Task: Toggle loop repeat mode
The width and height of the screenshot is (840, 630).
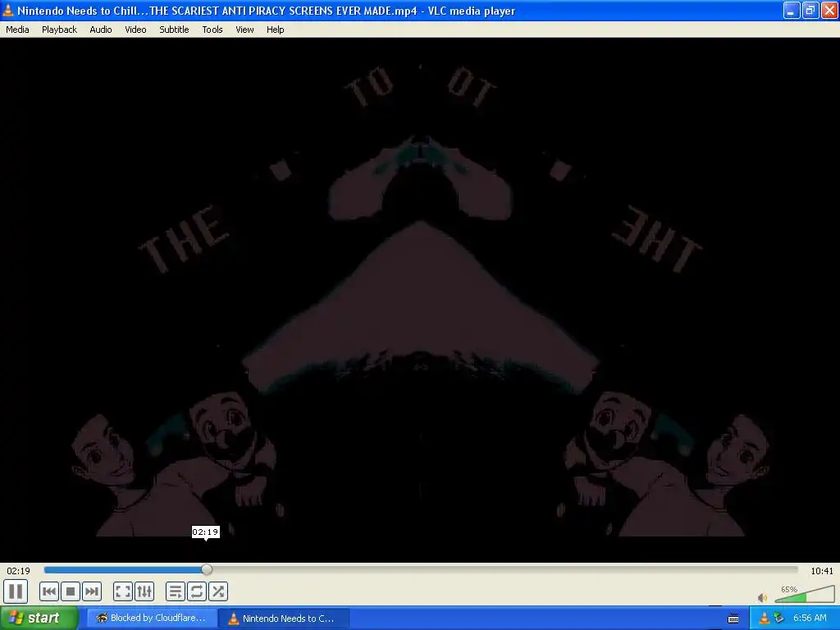Action: 197,591
